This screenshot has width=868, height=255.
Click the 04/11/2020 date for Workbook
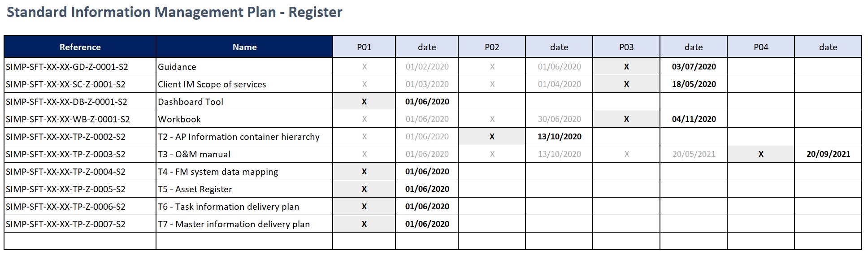[x=694, y=119]
